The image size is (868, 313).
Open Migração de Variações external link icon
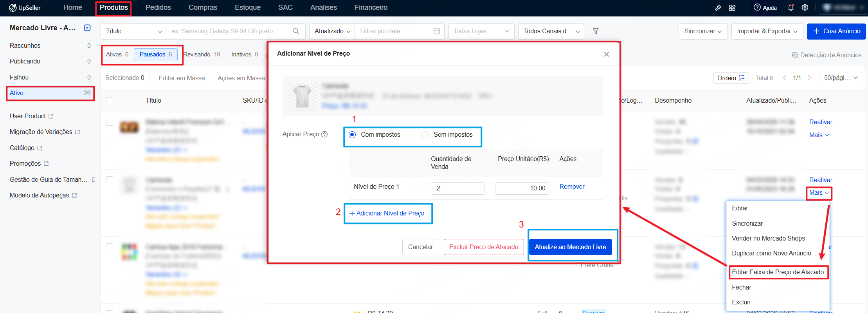pyautogui.click(x=77, y=132)
